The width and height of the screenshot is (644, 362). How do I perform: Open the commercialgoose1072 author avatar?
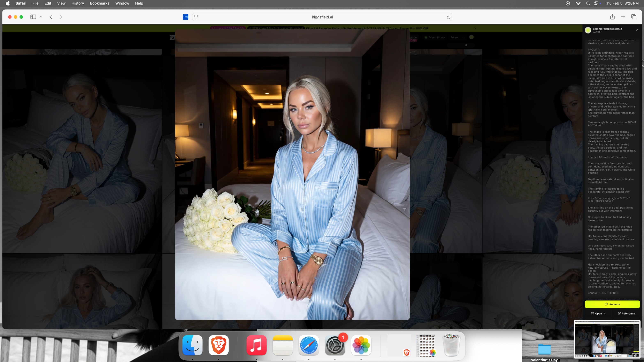588,30
